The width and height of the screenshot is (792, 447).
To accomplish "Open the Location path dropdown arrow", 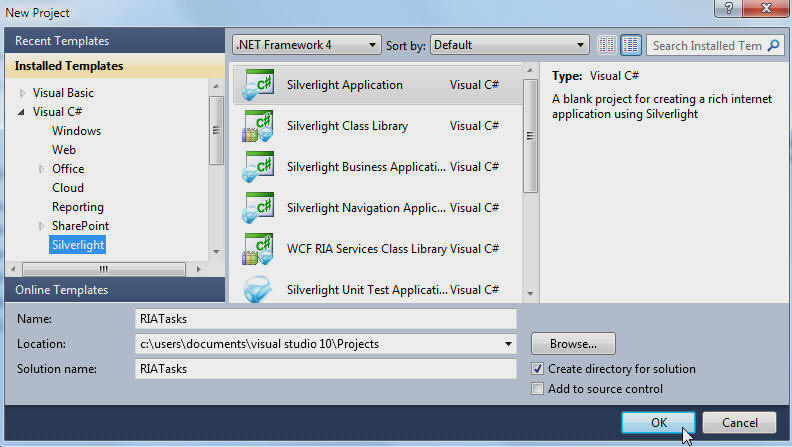I will pyautogui.click(x=508, y=344).
